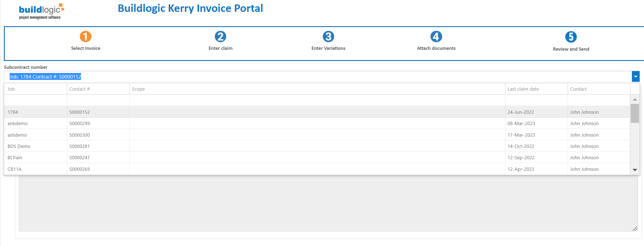Click the dropdown list scroll down arrow
This screenshot has height=246, width=644.
(x=635, y=170)
